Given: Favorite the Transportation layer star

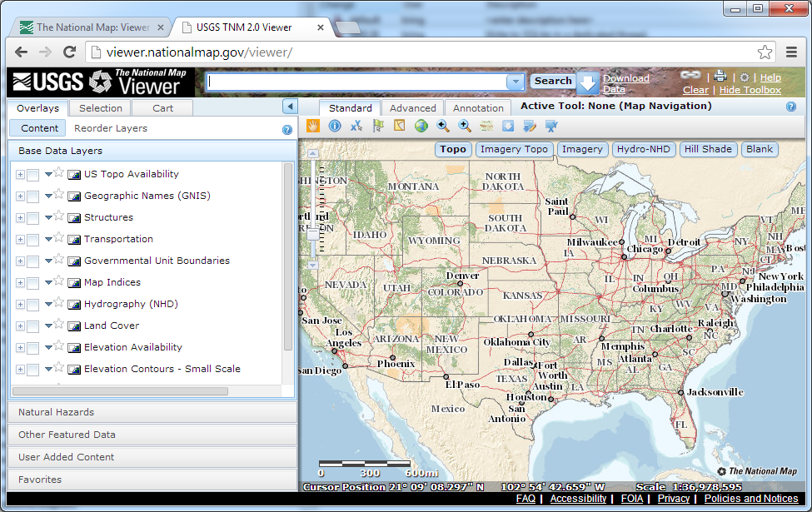Looking at the screenshot, I should [x=59, y=237].
